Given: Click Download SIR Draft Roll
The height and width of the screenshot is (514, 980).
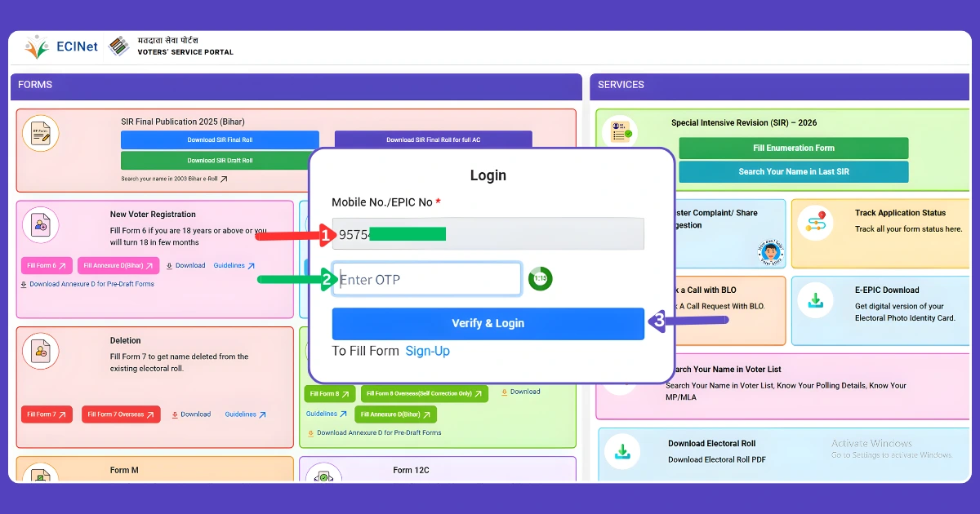Looking at the screenshot, I should coord(220,160).
